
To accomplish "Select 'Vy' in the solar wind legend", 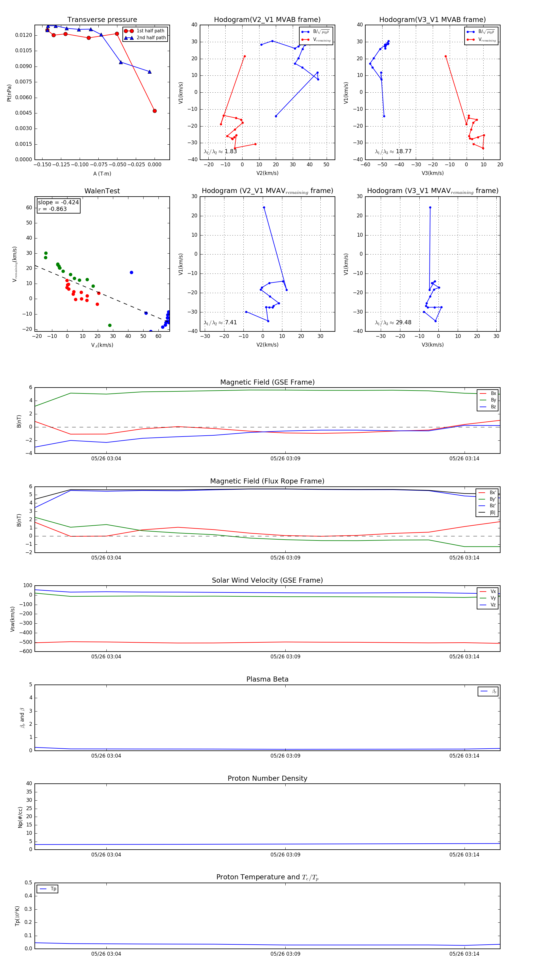I will [x=488, y=598].
